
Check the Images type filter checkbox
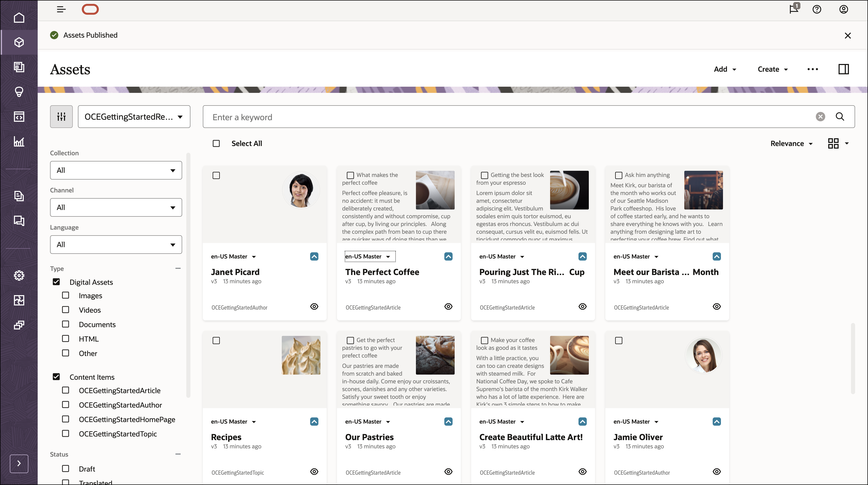pyautogui.click(x=65, y=295)
